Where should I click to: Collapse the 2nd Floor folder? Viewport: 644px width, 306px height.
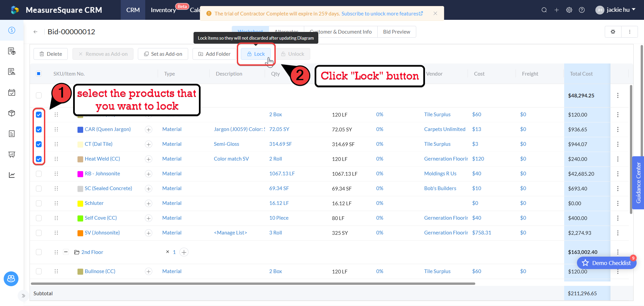click(x=66, y=252)
